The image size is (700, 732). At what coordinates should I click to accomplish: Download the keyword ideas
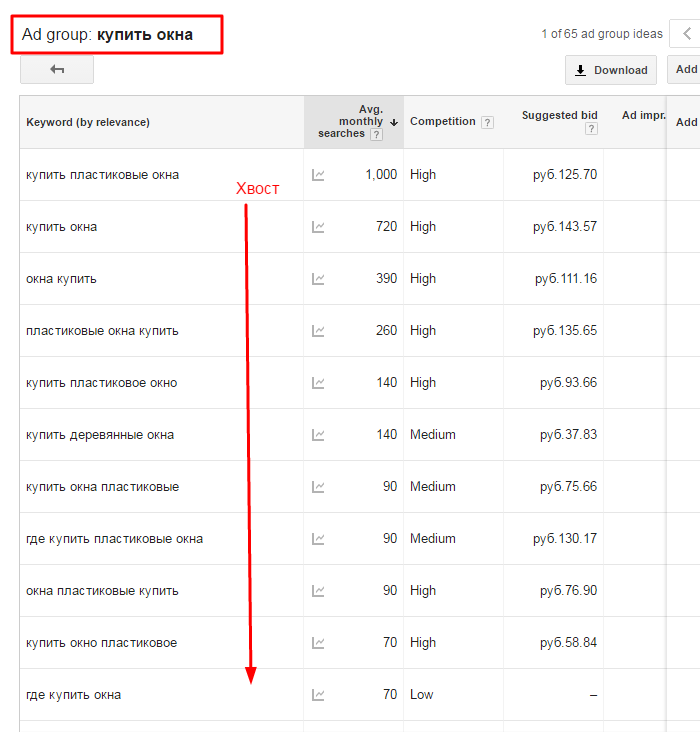(611, 70)
